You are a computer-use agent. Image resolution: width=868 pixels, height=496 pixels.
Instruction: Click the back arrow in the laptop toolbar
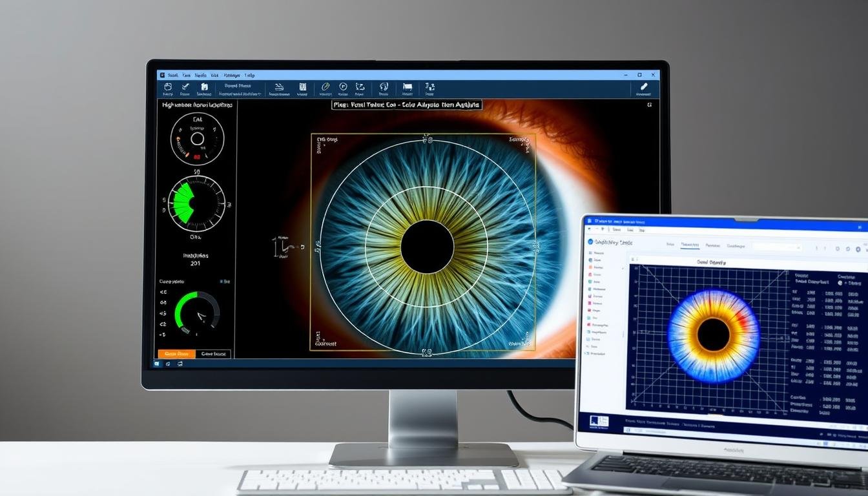coord(590,229)
